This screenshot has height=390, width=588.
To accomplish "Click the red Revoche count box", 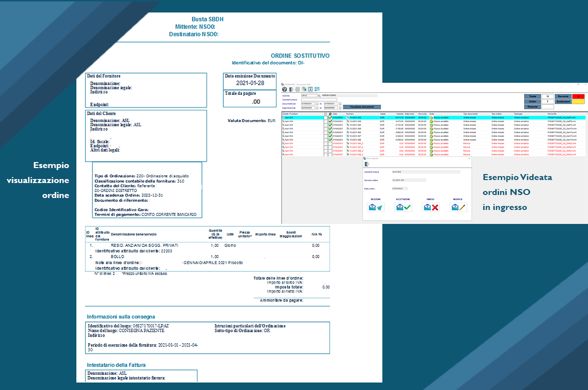I will (578, 96).
